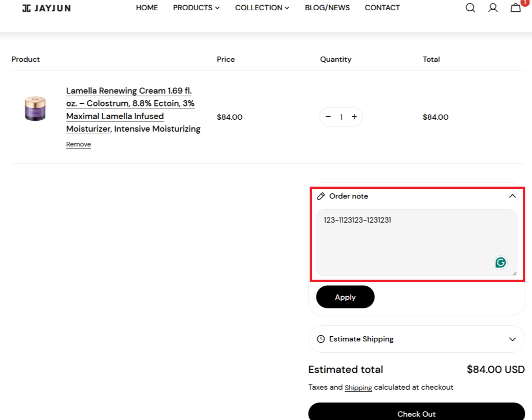
Task: Remove the Lamella Renewing Cream item
Action: point(79,144)
